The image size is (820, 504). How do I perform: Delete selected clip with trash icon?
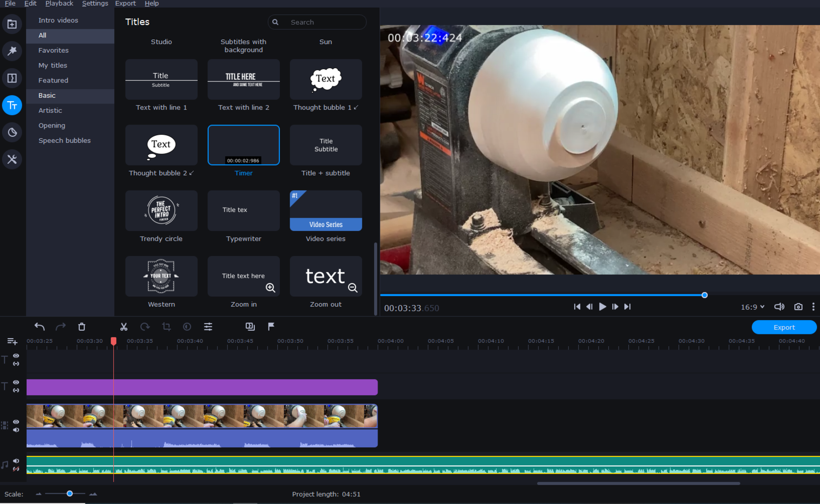81,327
